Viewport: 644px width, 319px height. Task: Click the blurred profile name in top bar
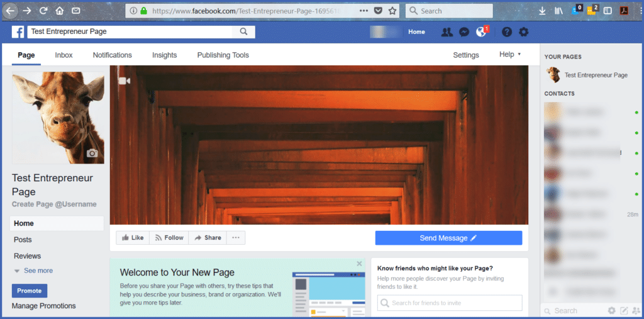386,31
